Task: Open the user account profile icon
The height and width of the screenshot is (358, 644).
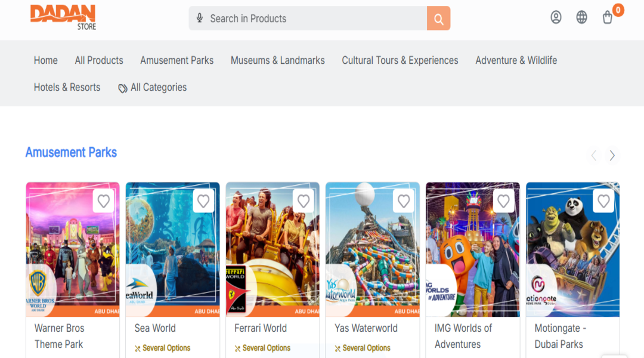Action: [x=556, y=17]
